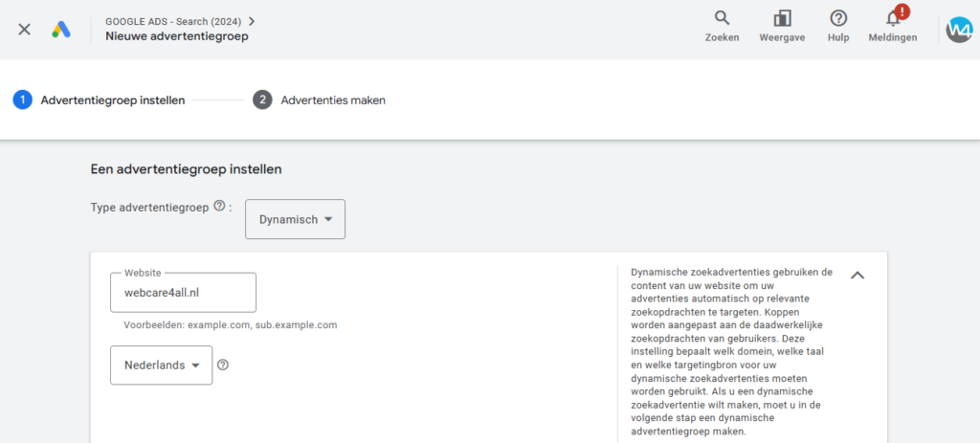This screenshot has height=443, width=980.
Task: Open GOOGLE ADS - Search (2024) breadcrumb
Action: (174, 20)
